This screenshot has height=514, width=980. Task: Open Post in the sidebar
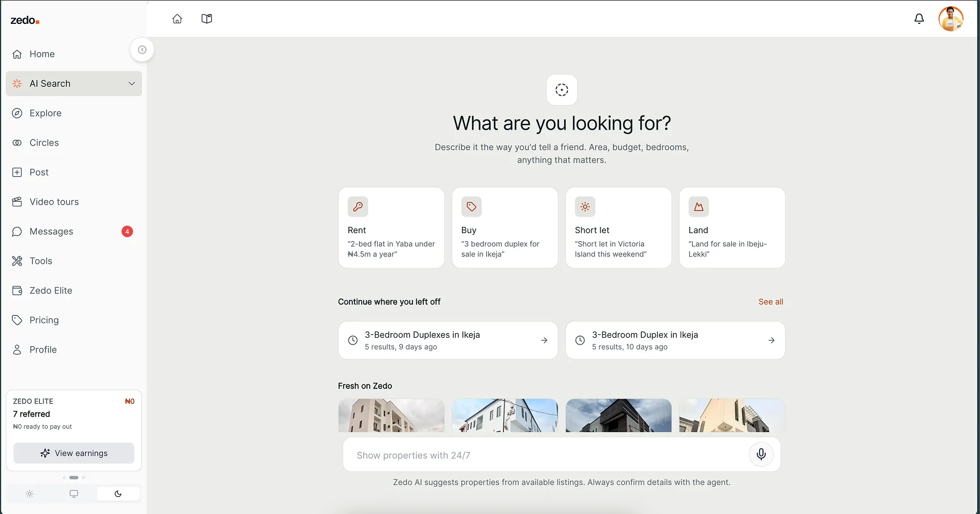tap(74, 172)
